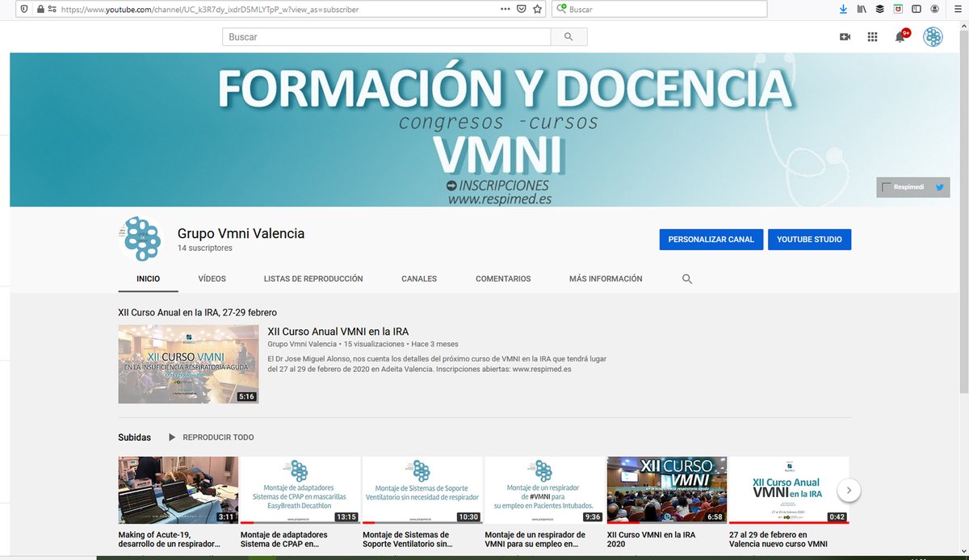Click in the YouTube Buscar search field
The image size is (969, 560).
click(386, 37)
